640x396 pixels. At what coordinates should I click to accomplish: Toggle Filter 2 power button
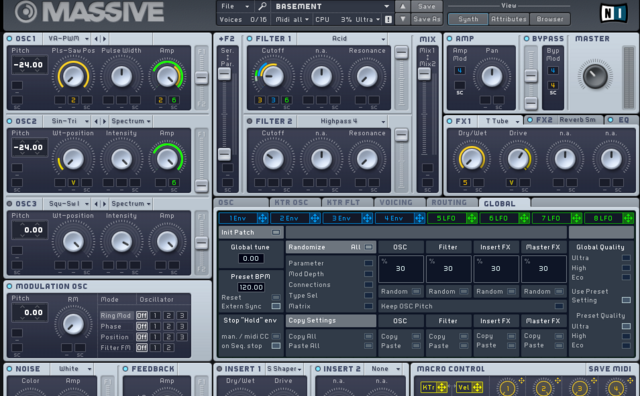point(249,121)
